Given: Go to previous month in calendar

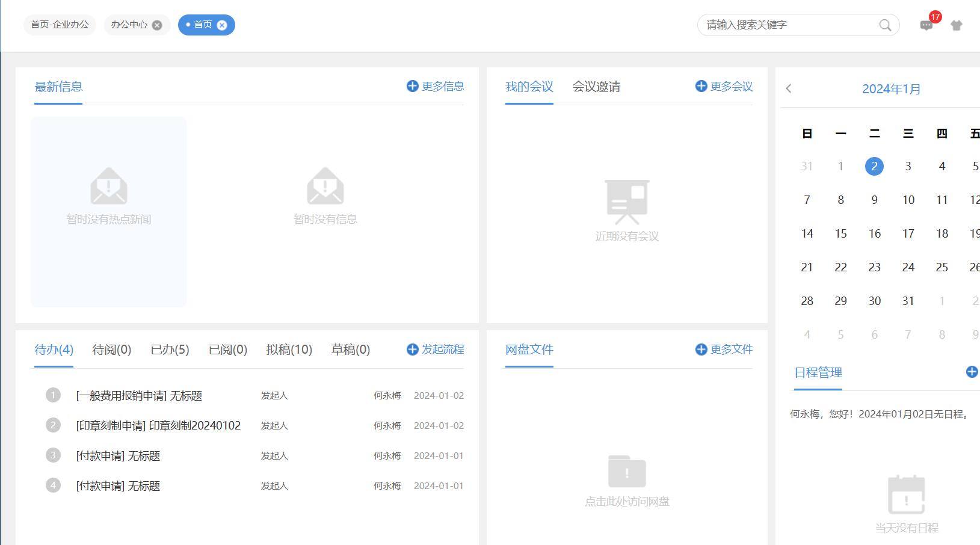Looking at the screenshot, I should pyautogui.click(x=789, y=89).
